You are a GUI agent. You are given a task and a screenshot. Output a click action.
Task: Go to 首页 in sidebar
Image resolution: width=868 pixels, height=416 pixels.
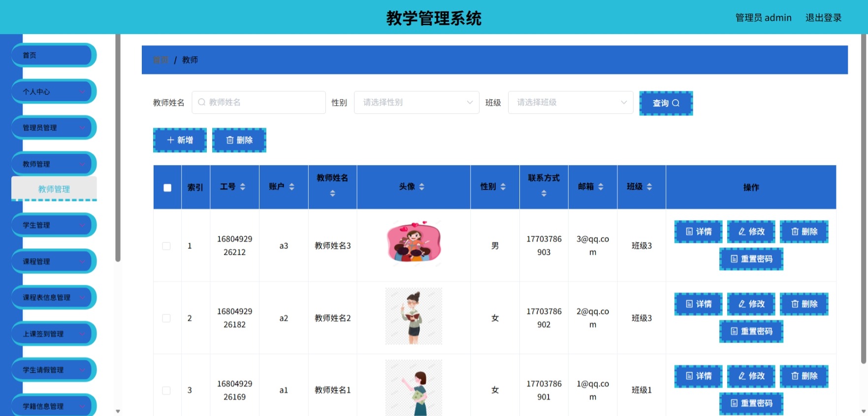[53, 55]
